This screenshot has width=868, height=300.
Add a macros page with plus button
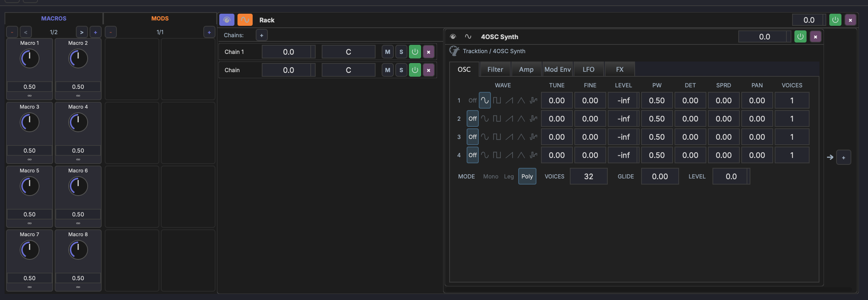point(95,32)
